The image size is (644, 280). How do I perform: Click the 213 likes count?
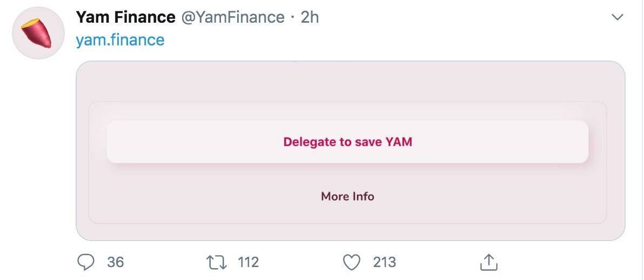(385, 262)
